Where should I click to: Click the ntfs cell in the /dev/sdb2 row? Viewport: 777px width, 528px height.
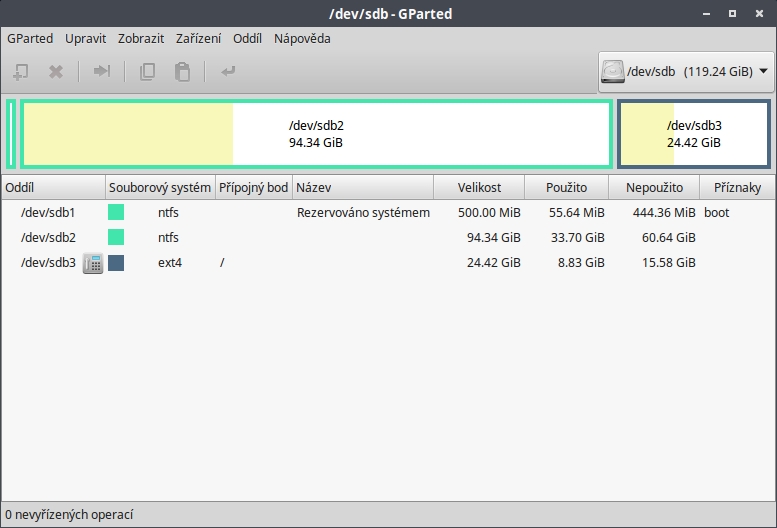coord(168,237)
